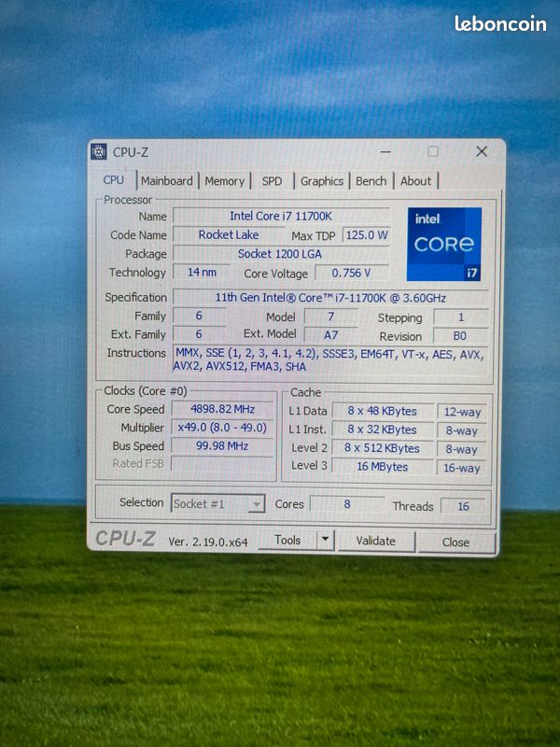Close CPU-Z with the title bar X
560x747 pixels.
pyautogui.click(x=482, y=151)
